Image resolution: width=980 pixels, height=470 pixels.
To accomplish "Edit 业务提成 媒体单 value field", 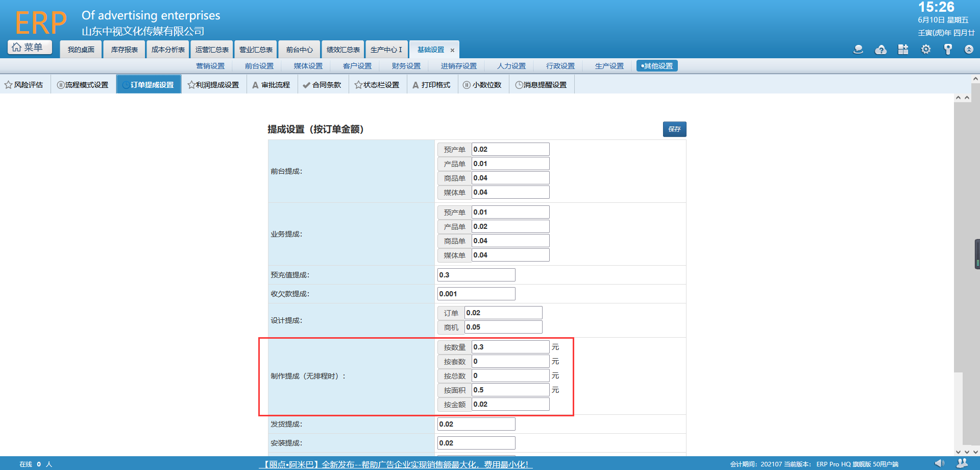I will coord(510,255).
